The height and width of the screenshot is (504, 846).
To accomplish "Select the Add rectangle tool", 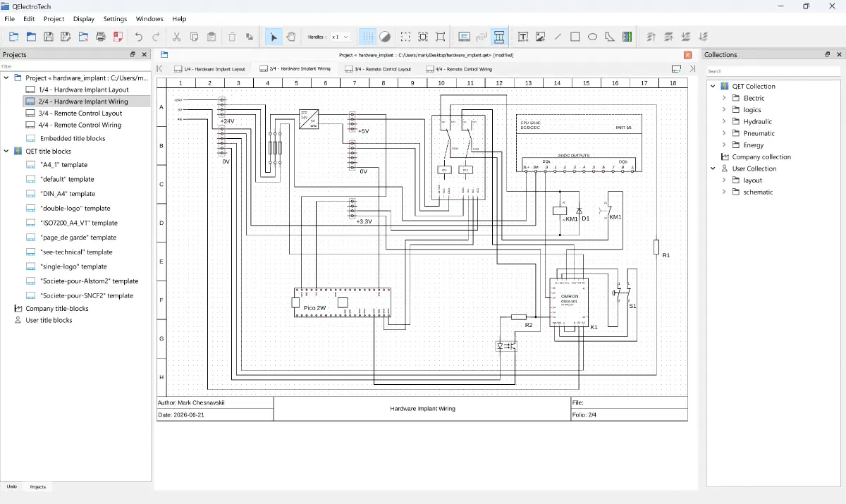I will click(575, 37).
